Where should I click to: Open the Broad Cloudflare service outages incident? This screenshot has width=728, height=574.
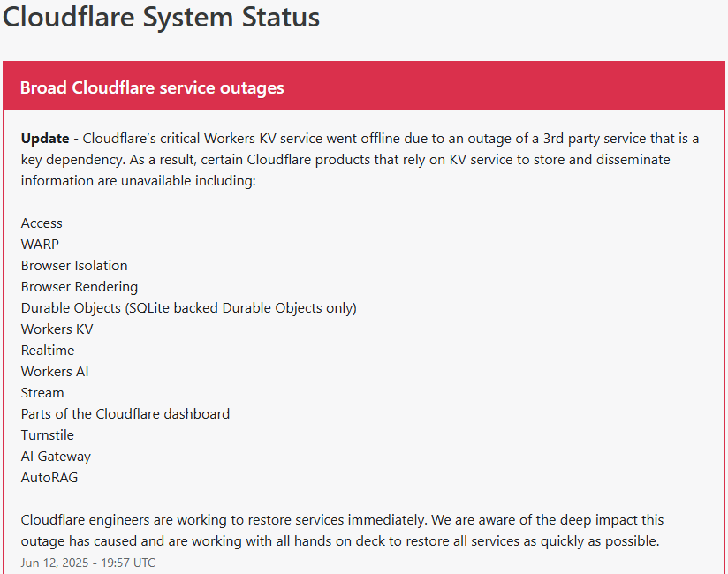point(152,87)
